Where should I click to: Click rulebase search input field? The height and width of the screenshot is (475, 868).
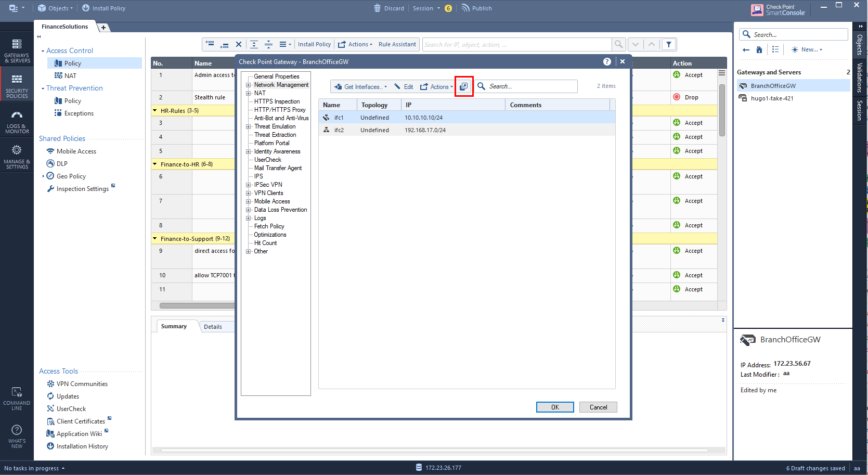click(517, 44)
